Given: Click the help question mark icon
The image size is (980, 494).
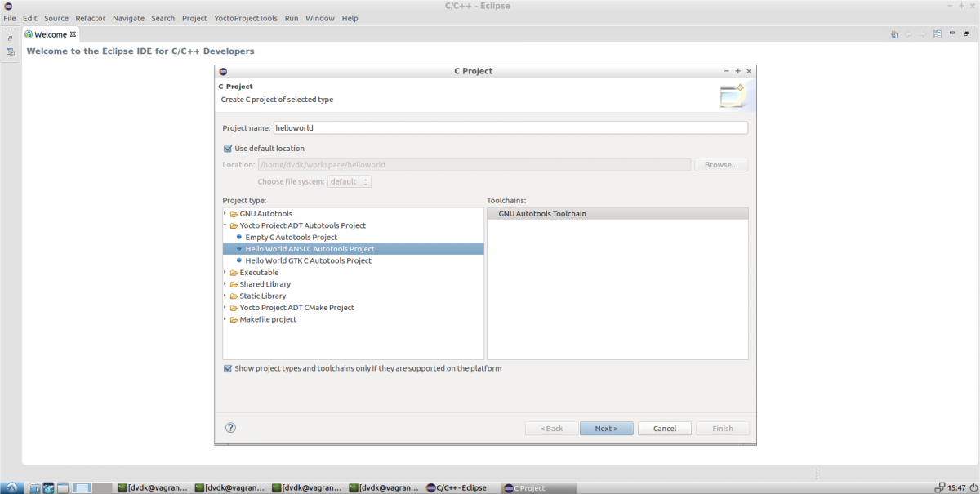Looking at the screenshot, I should coord(230,428).
